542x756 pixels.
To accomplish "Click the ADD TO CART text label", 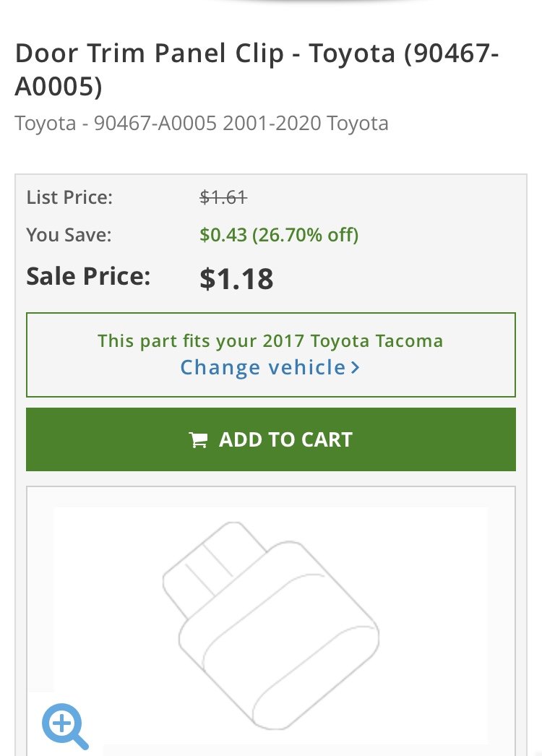I will point(286,439).
